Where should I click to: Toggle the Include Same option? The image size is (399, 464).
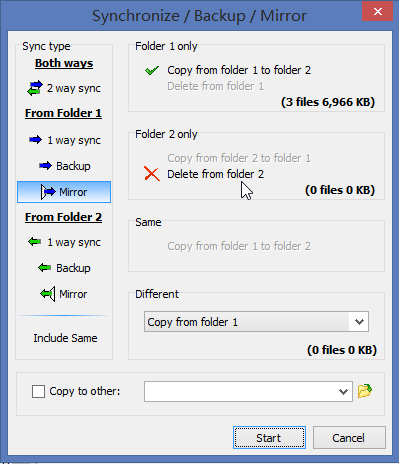pos(65,338)
